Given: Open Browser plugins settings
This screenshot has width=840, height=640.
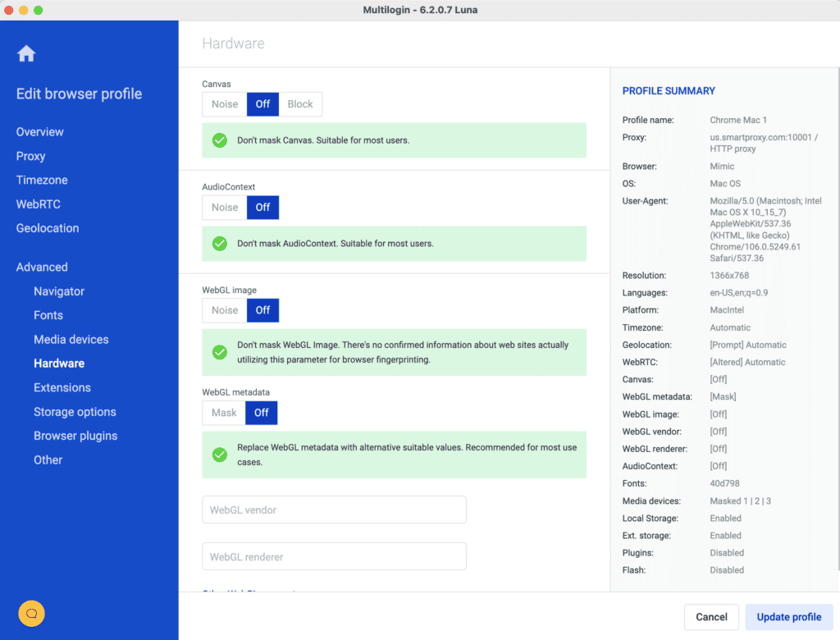Looking at the screenshot, I should point(75,436).
